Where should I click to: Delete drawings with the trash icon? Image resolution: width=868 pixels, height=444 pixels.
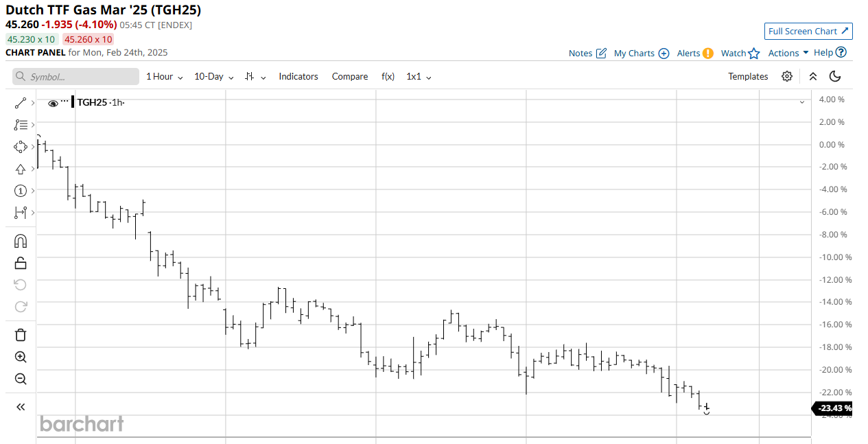(20, 335)
